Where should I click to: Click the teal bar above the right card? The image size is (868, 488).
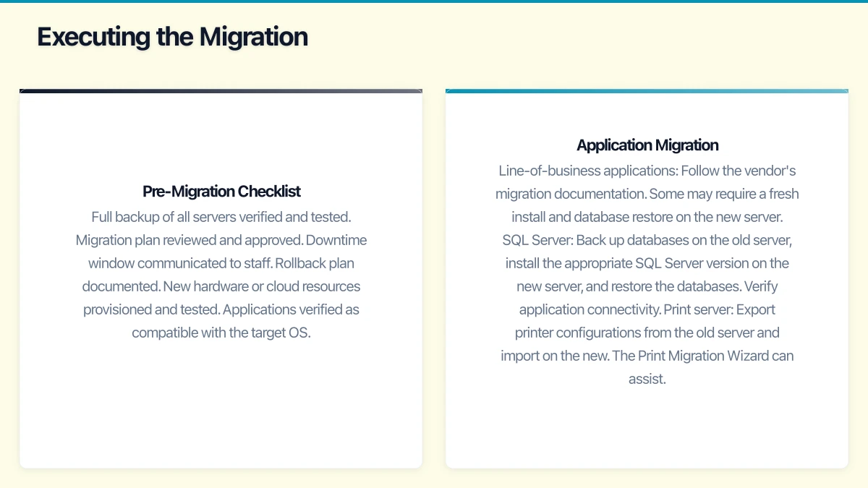[x=647, y=90]
